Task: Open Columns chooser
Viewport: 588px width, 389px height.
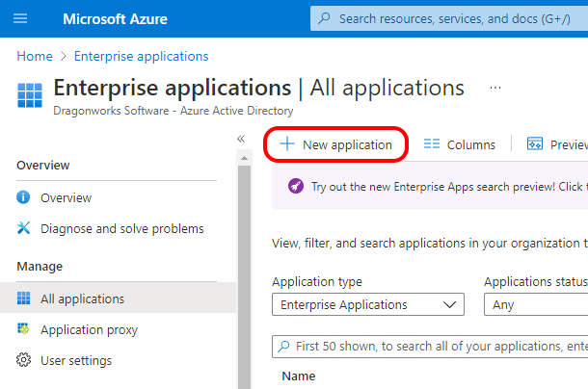Action: pyautogui.click(x=460, y=144)
